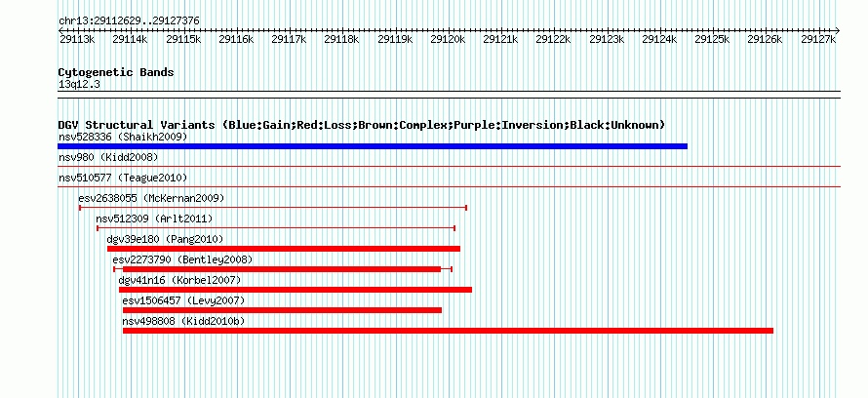Click the 29115k ruler tick label
The image size is (868, 398).
(x=183, y=39)
